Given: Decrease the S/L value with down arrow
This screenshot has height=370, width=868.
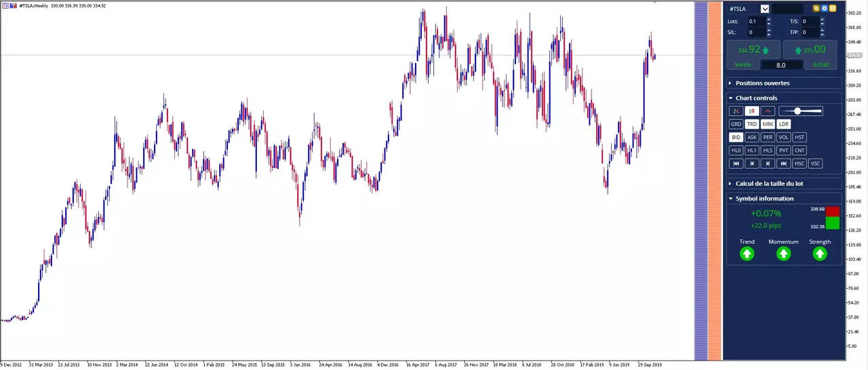Looking at the screenshot, I should point(769,35).
